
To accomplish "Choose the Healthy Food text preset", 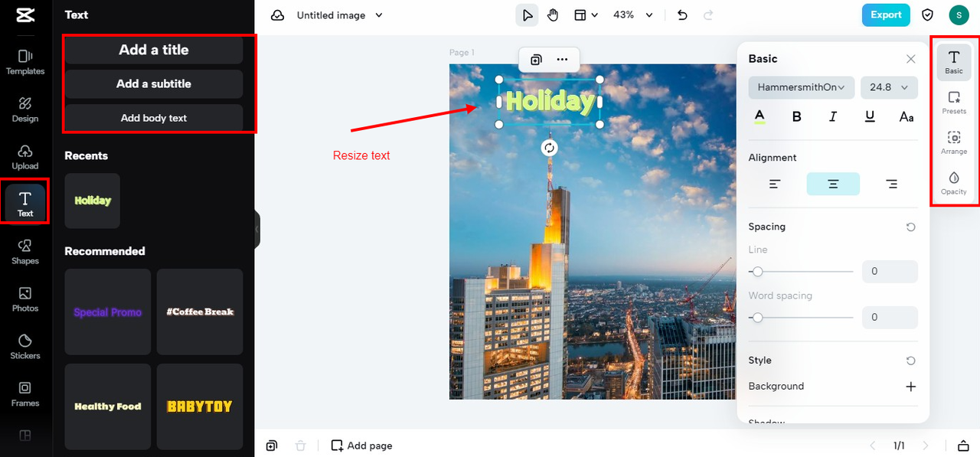I will point(108,406).
